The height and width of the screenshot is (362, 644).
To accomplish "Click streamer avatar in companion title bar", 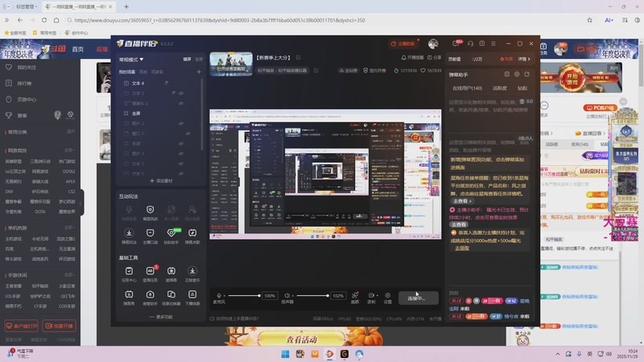I will (x=433, y=43).
